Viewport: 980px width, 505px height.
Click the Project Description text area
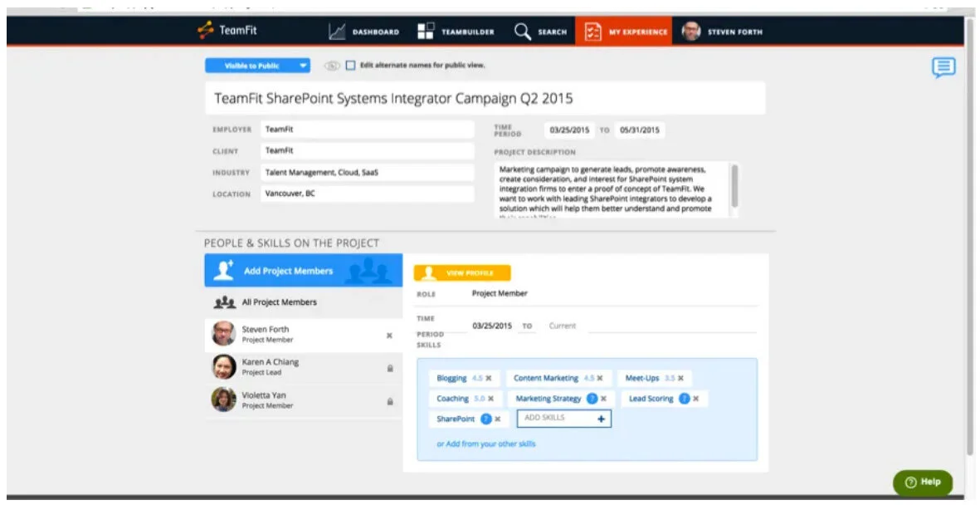click(612, 189)
